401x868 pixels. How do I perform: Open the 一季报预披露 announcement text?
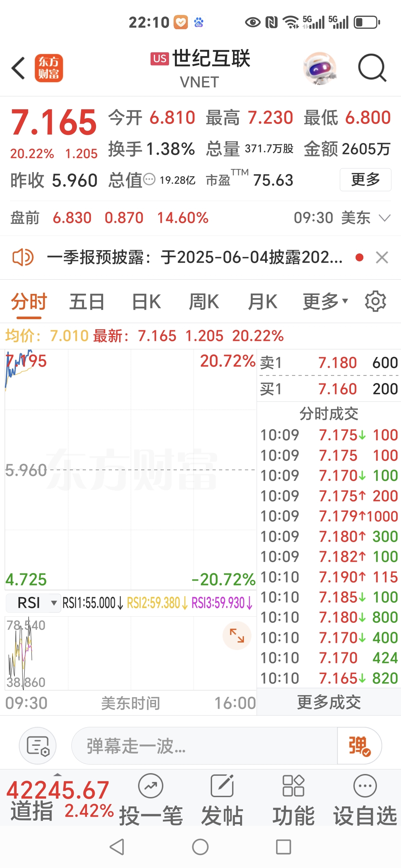click(194, 258)
